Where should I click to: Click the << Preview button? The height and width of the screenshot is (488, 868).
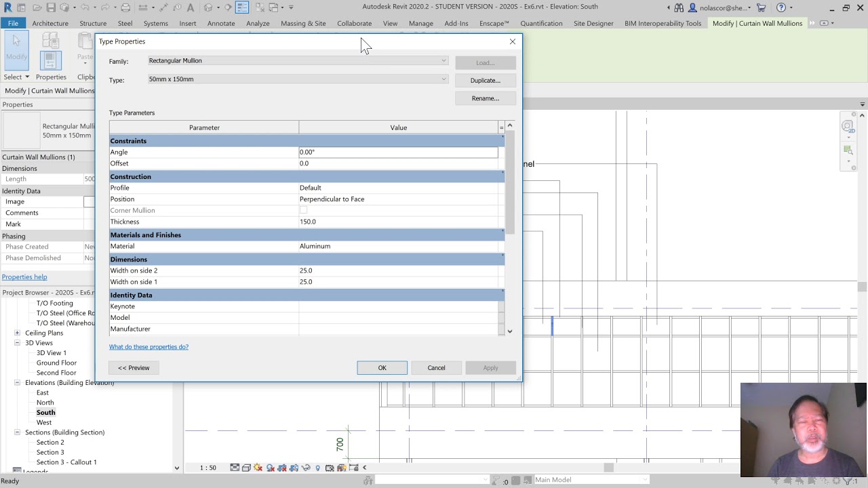tap(134, 368)
